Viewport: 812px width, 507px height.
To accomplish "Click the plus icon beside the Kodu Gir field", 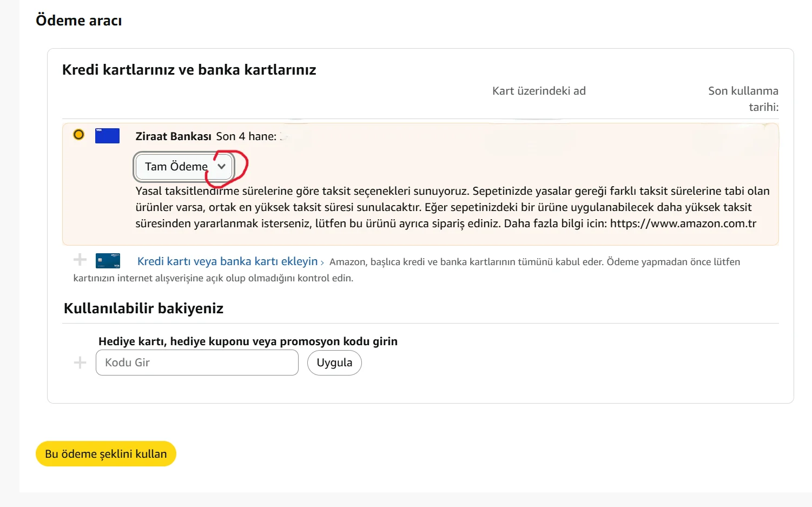I will coord(80,363).
